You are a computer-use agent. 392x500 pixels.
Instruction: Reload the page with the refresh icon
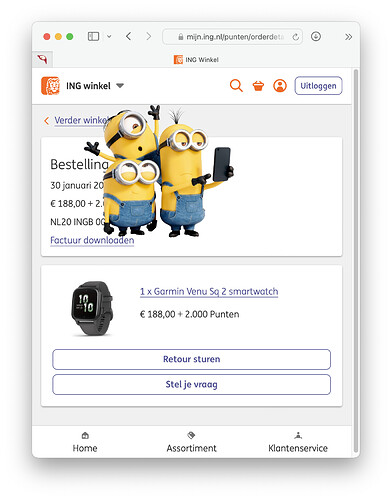tap(296, 37)
